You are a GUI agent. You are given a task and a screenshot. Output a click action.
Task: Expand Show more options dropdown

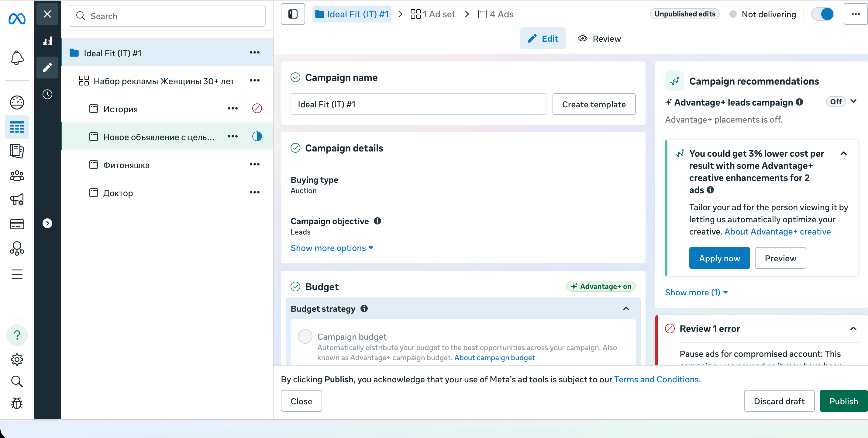tap(332, 248)
